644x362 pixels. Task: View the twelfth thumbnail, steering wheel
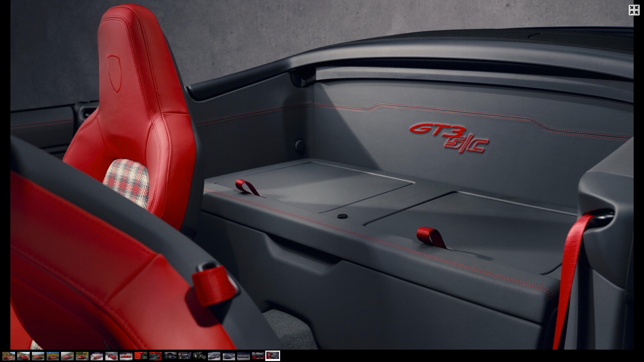tap(170, 356)
